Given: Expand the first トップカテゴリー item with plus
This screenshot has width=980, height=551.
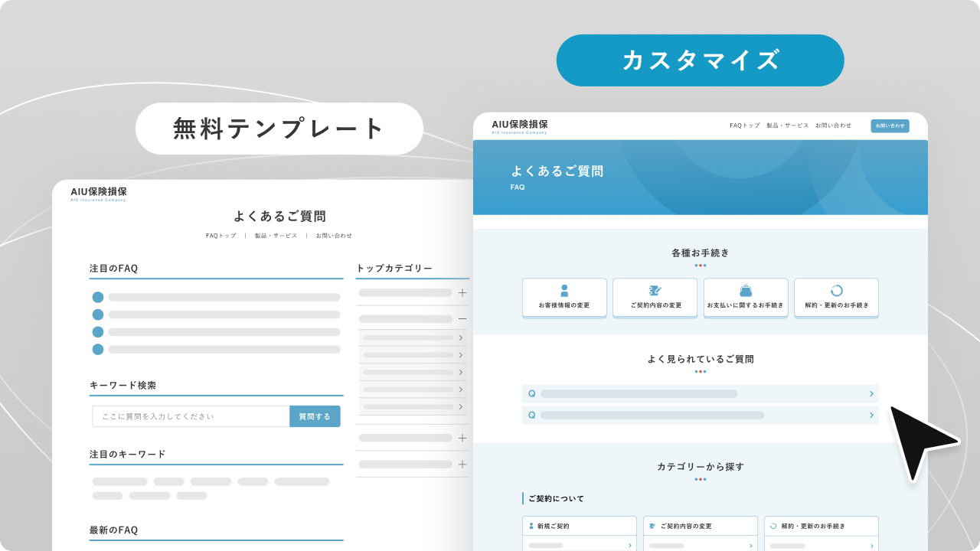Looking at the screenshot, I should coord(462,293).
